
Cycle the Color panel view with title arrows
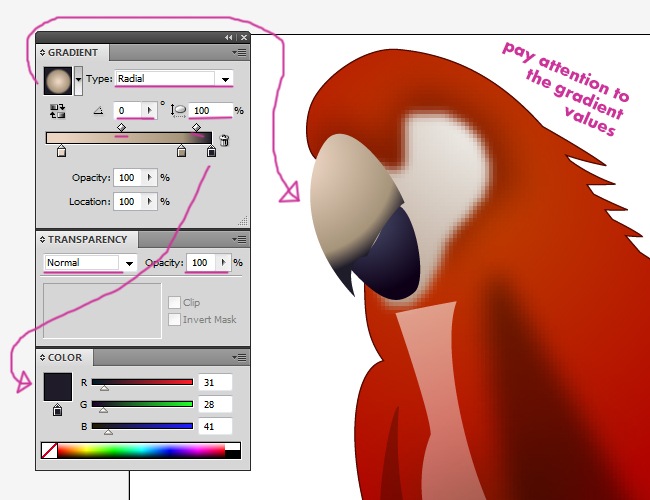click(42, 357)
